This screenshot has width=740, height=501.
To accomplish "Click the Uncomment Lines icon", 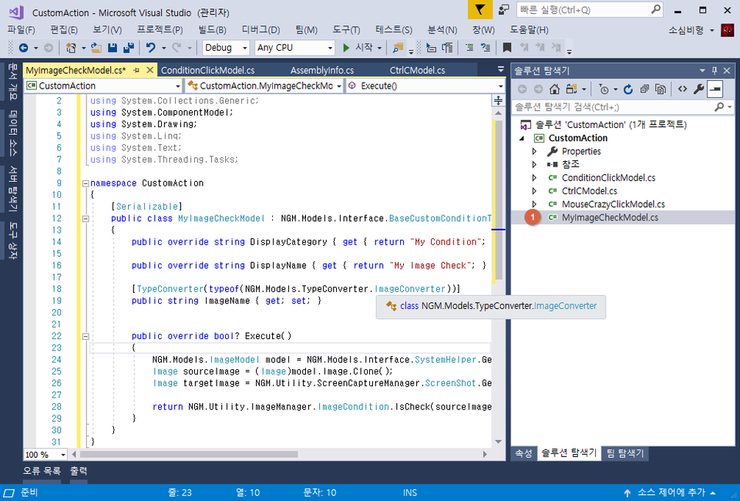I will [485, 48].
